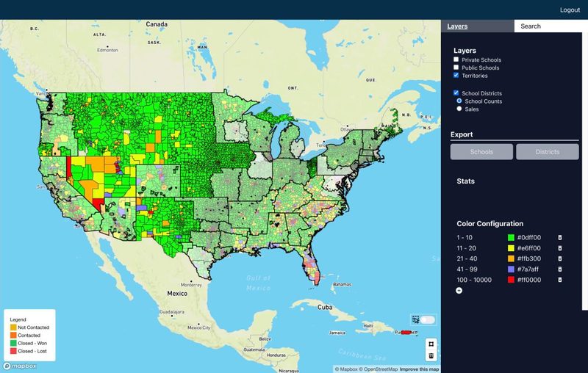This screenshot has width=588, height=373.
Task: Delete the 1 - 10 color range
Action: tap(560, 237)
